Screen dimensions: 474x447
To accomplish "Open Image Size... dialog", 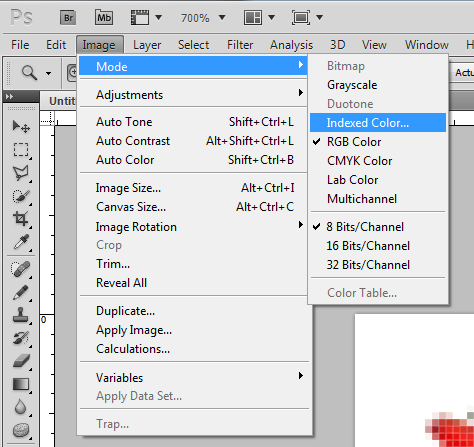I will click(x=193, y=188).
